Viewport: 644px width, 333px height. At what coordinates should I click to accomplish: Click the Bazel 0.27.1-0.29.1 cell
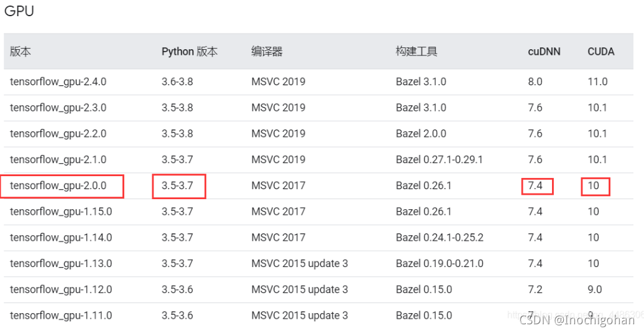click(x=439, y=159)
